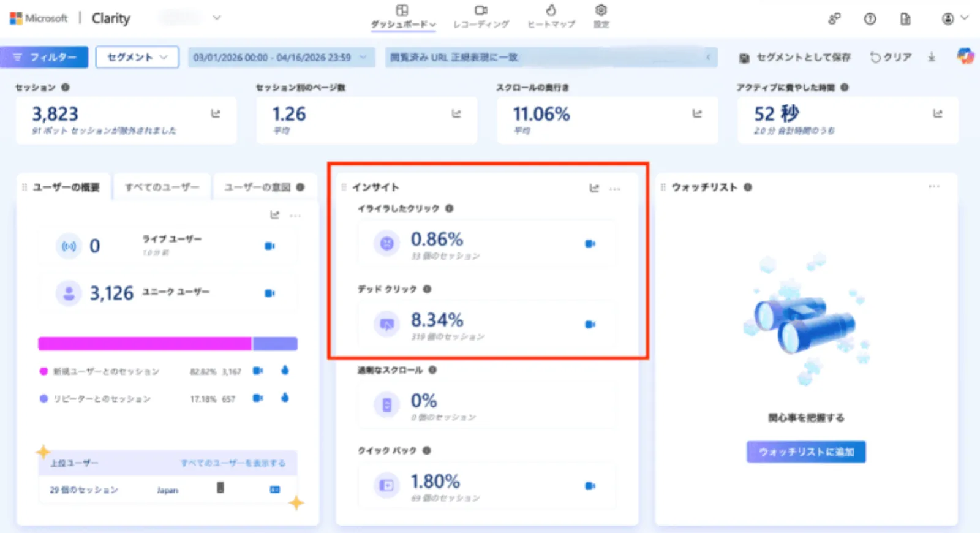Viewport: 980px width, 533px height.
Task: Open chart icon on 1.26 pages card
Action: (456, 113)
